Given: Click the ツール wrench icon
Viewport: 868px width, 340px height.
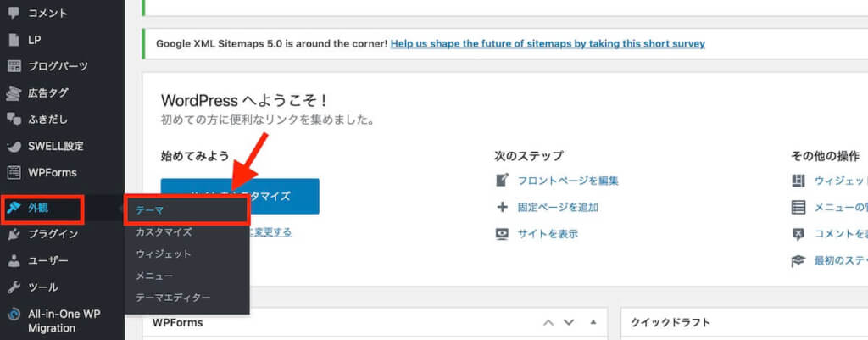Looking at the screenshot, I should pos(14,287).
